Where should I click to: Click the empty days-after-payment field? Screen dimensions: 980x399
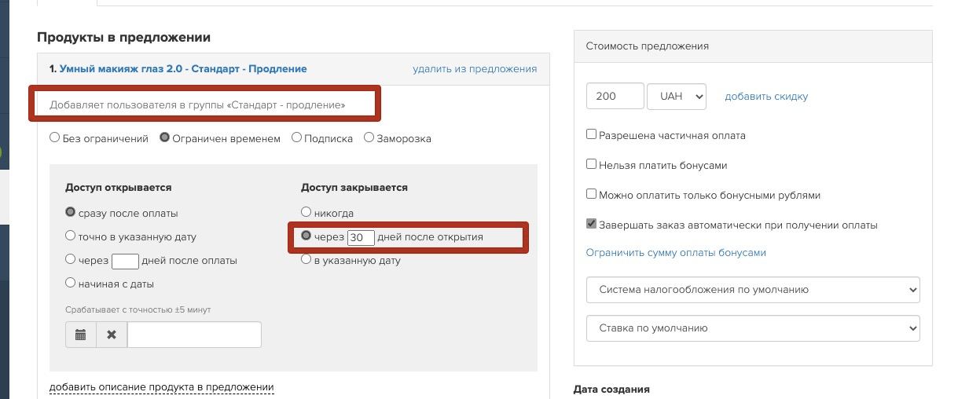click(x=125, y=261)
